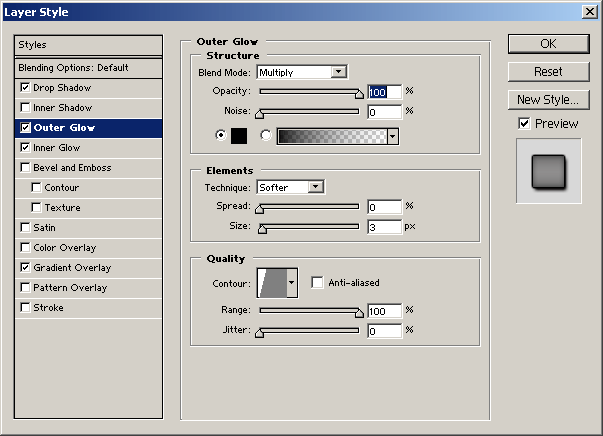Viewport: 603px width, 436px height.
Task: Uncheck the Preview checkbox
Action: tap(524, 123)
